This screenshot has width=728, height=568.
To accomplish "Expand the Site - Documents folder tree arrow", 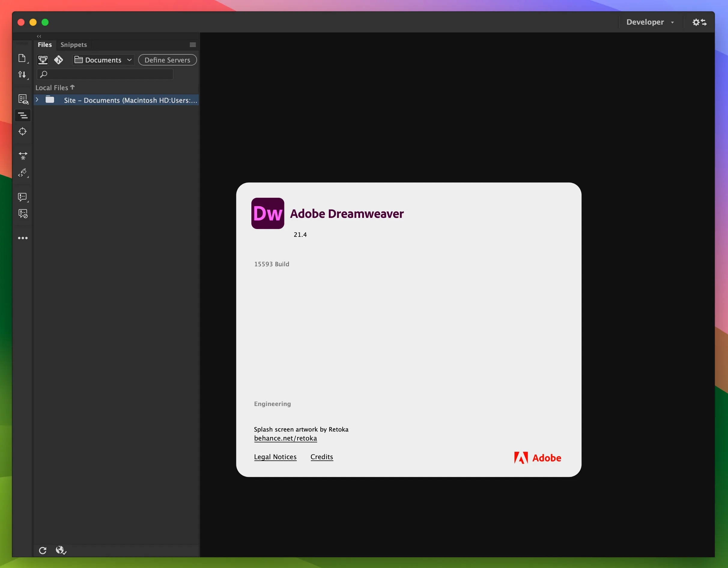I will pyautogui.click(x=37, y=100).
